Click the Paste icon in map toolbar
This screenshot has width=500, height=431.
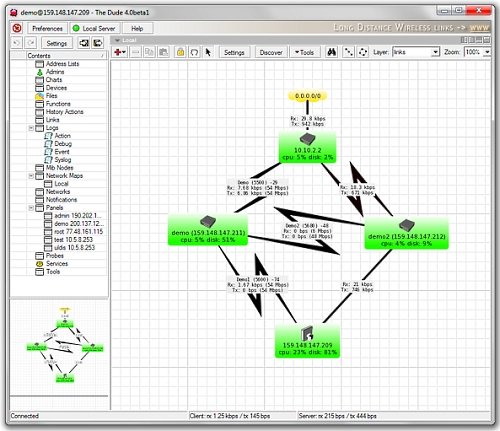tap(163, 52)
